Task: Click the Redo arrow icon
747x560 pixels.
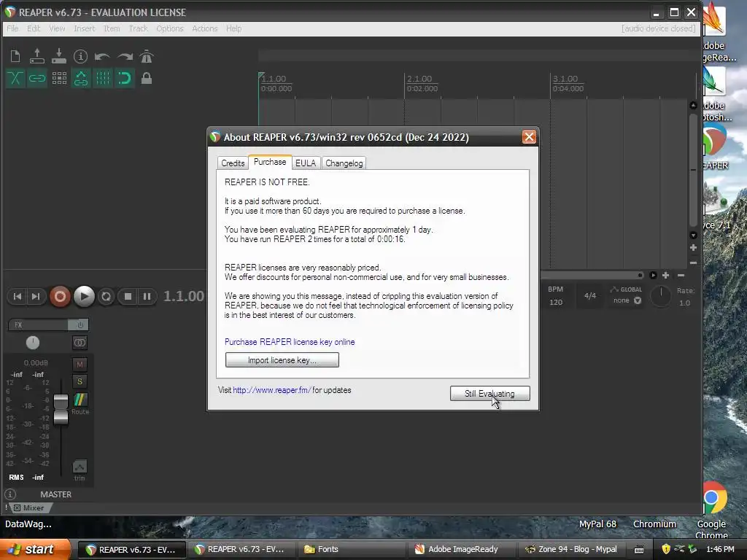Action: point(124,57)
